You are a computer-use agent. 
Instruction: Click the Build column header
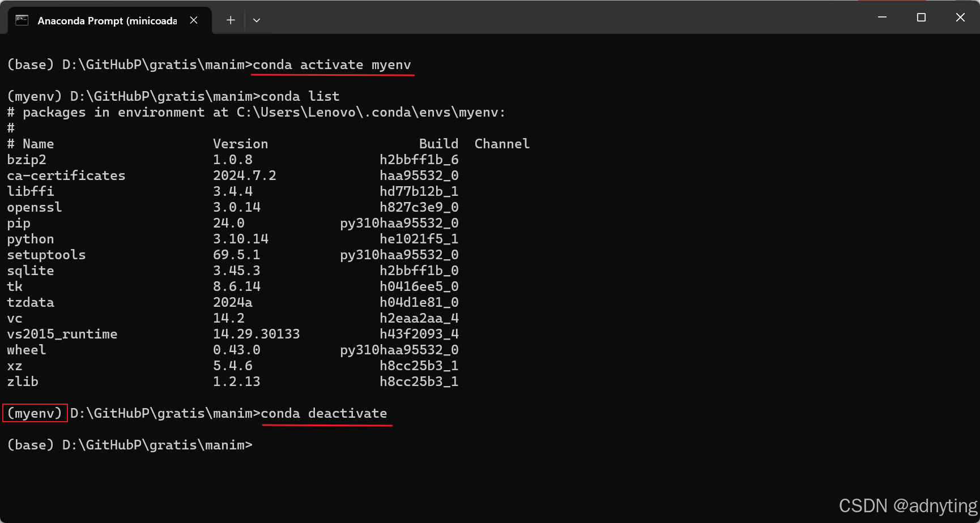click(439, 144)
